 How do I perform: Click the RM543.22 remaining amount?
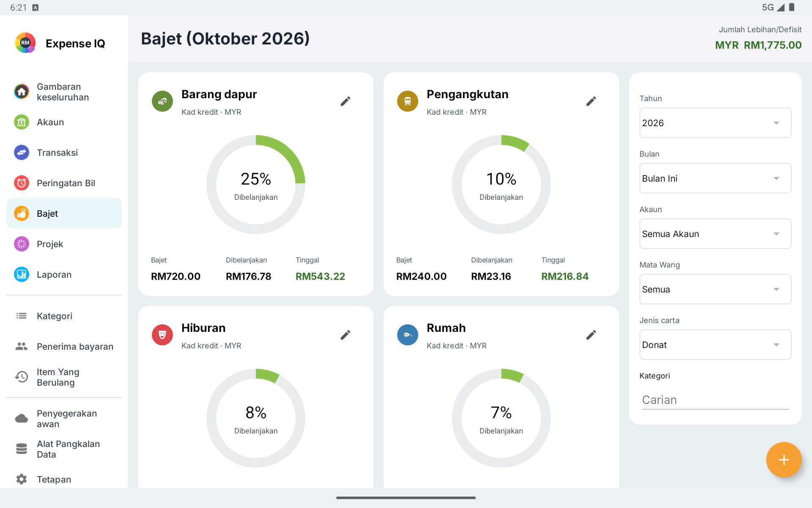(320, 276)
